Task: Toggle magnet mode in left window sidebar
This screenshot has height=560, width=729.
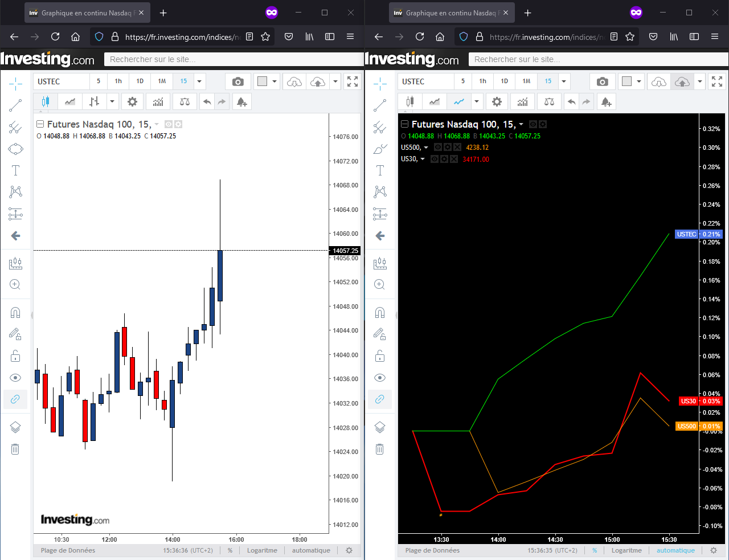Action: click(15, 312)
